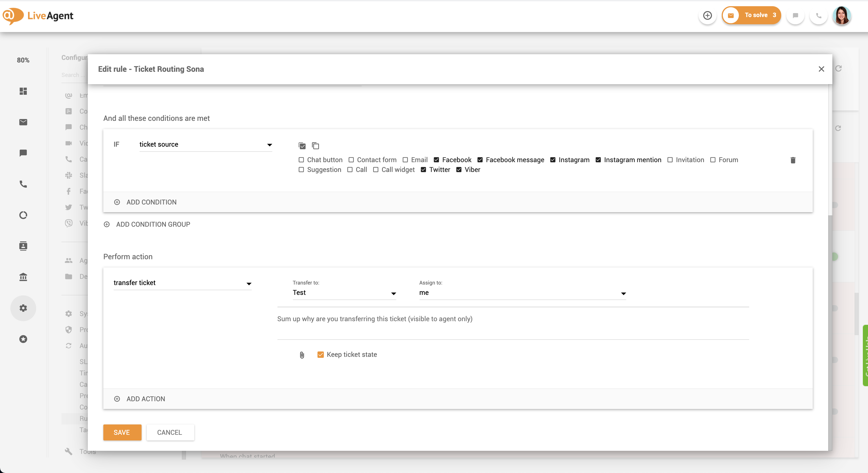Open the ticket source condition dropdown
Image resolution: width=868 pixels, height=473 pixels.
tap(206, 145)
